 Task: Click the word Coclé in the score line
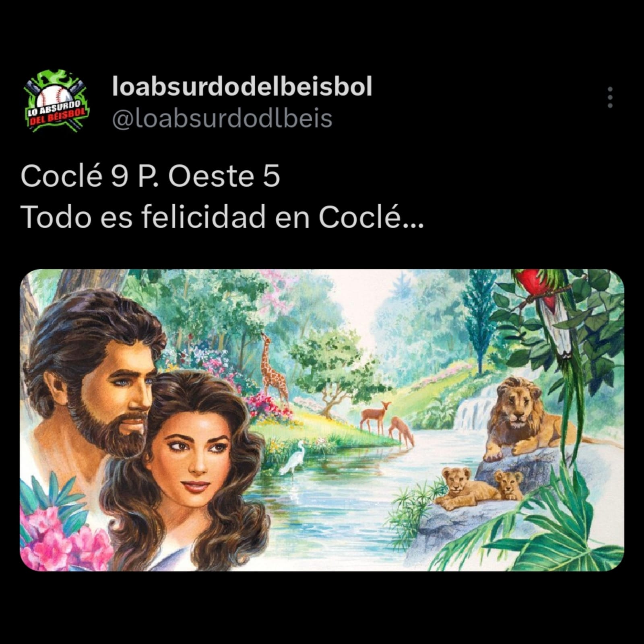pyautogui.click(x=60, y=176)
